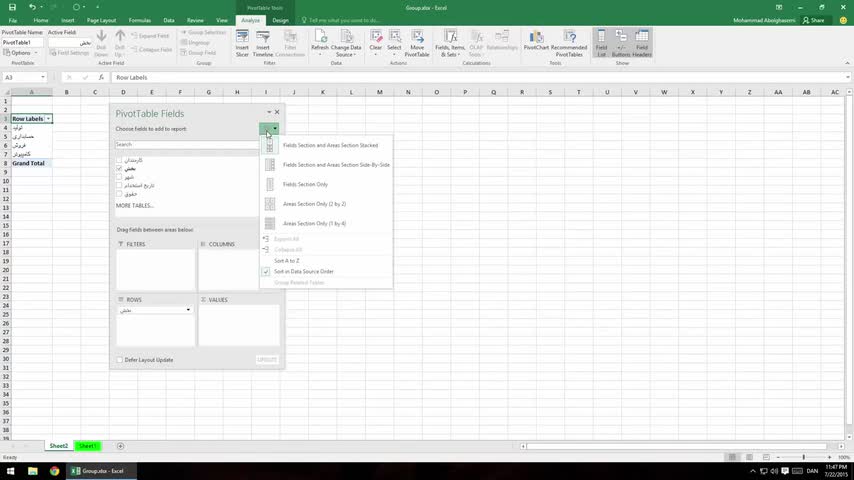Choose Areas Section Only (2 by 2)
The width and height of the screenshot is (854, 480).
[x=326, y=204]
